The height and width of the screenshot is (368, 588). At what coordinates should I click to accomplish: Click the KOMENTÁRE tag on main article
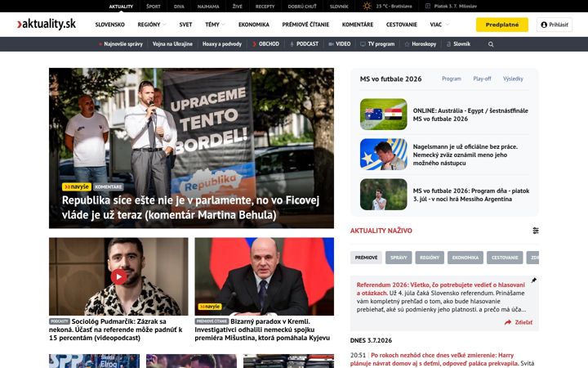tap(108, 186)
